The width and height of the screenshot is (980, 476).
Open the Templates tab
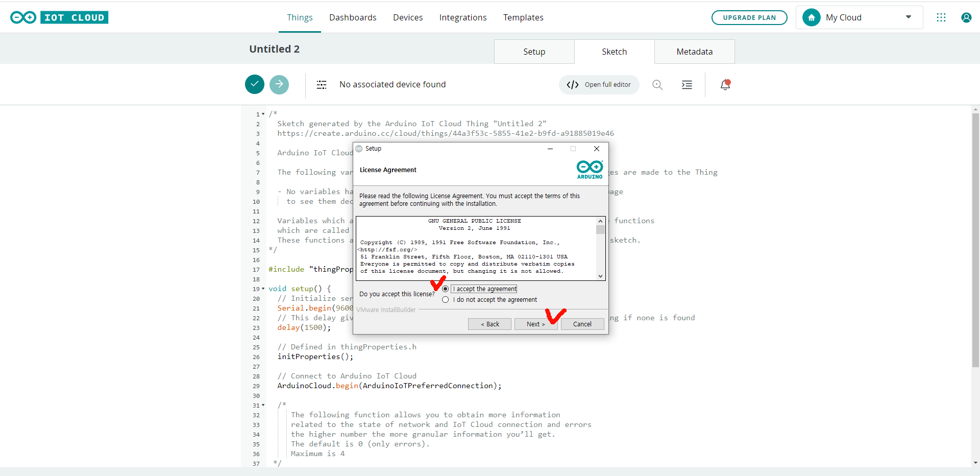tap(523, 17)
